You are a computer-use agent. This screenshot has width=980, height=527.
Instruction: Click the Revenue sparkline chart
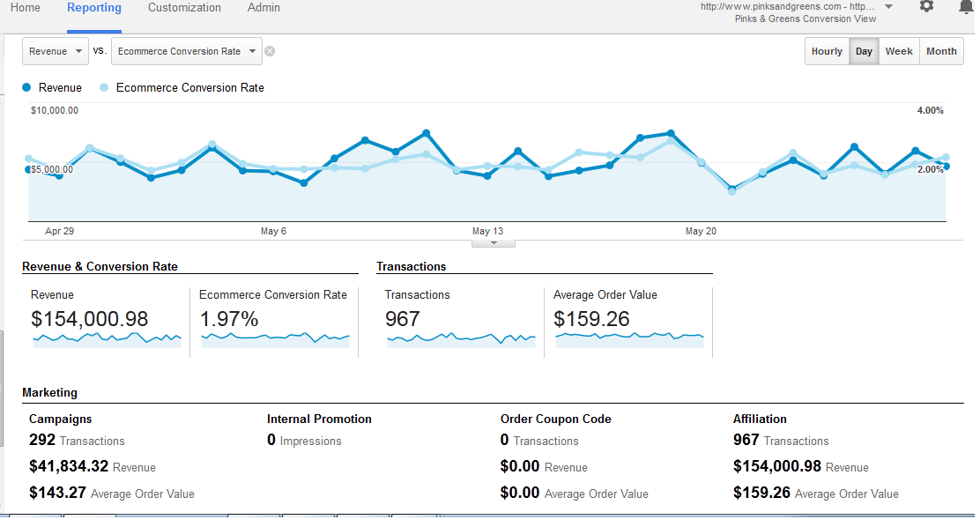107,338
